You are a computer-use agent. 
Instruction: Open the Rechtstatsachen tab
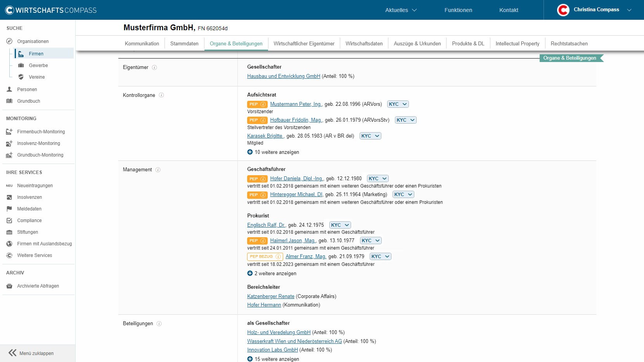569,43
